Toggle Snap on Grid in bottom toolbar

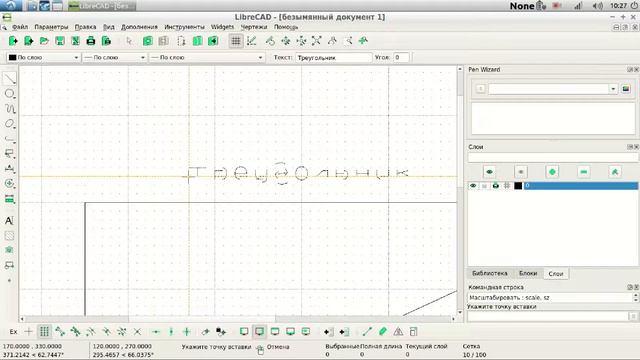click(x=44, y=332)
